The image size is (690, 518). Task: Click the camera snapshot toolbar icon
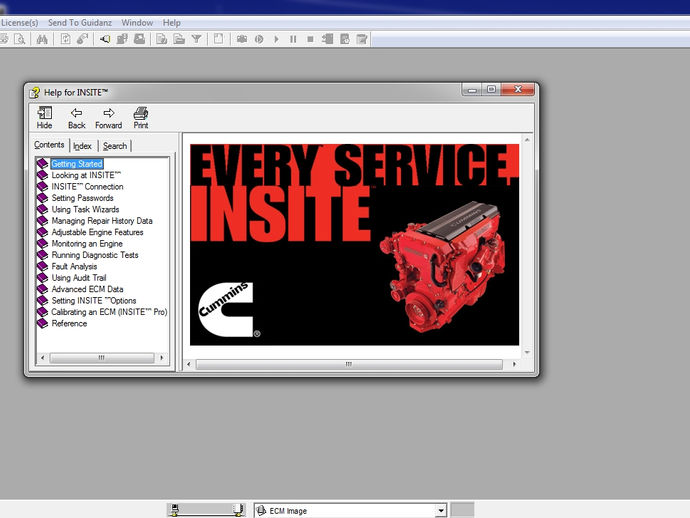[242, 39]
